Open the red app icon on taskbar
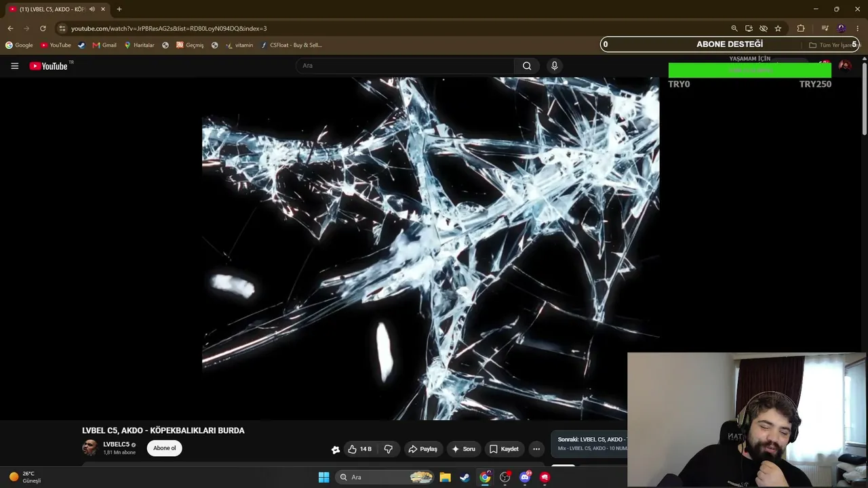 [x=545, y=477]
